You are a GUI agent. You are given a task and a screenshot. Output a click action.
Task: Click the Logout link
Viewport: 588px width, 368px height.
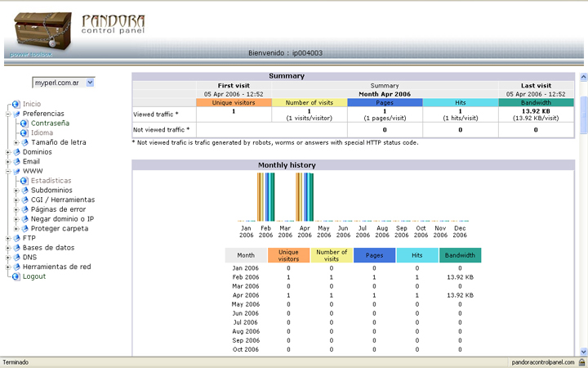click(33, 276)
